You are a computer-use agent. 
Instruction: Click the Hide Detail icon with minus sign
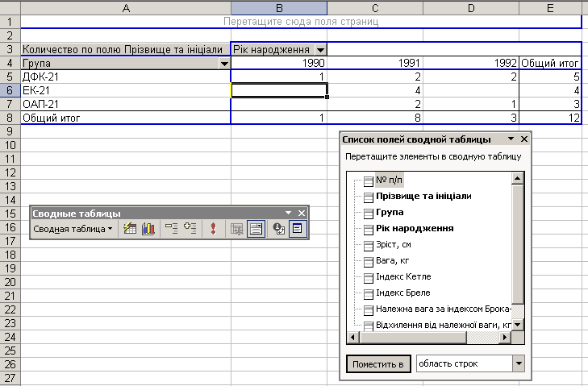(x=171, y=228)
